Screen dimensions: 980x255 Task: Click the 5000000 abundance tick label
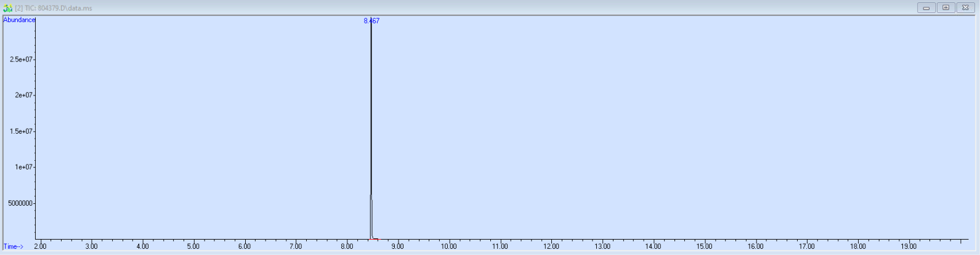point(20,203)
